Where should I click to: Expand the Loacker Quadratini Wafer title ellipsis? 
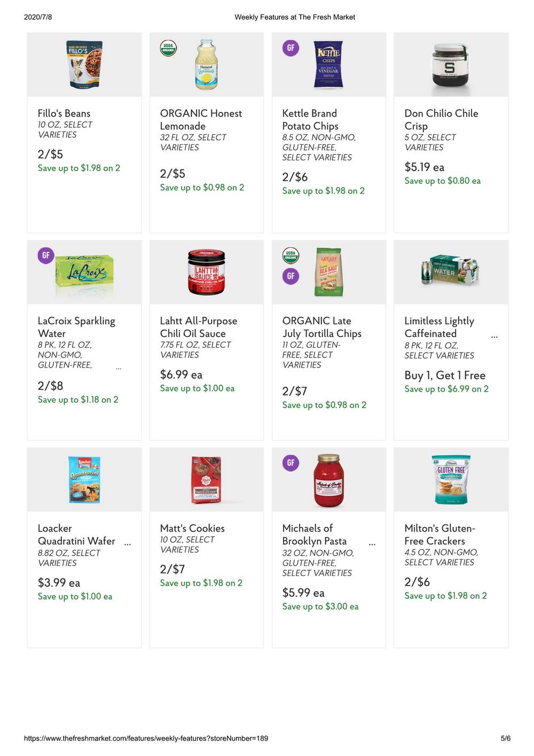(x=128, y=544)
